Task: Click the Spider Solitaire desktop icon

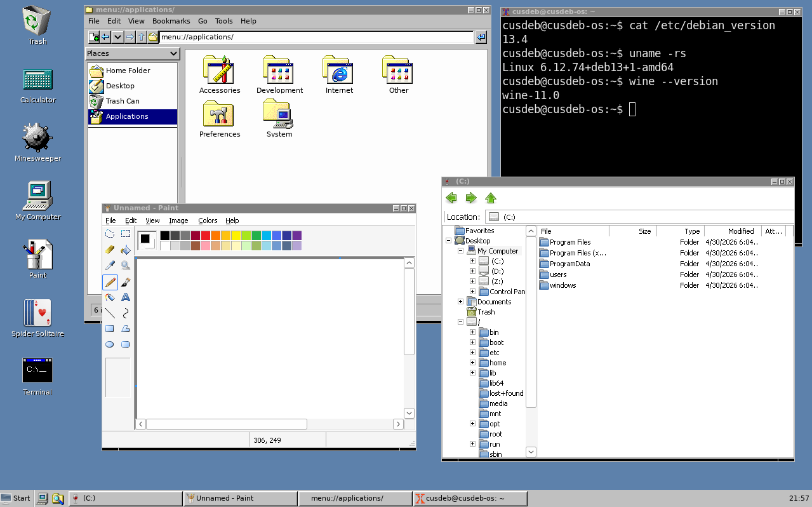Action: [37, 313]
